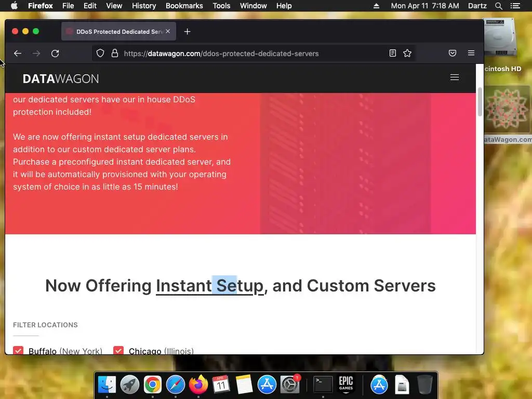Click the clock showing Mon Apr 11

point(425,6)
